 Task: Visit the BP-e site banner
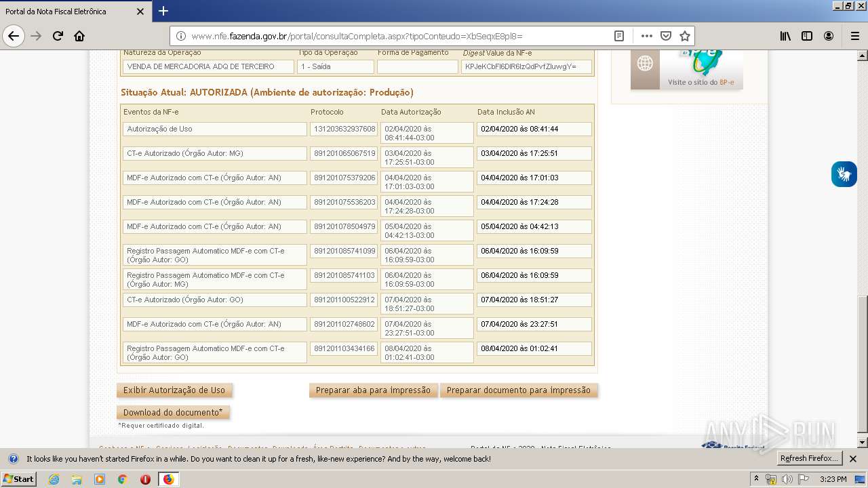click(x=701, y=68)
